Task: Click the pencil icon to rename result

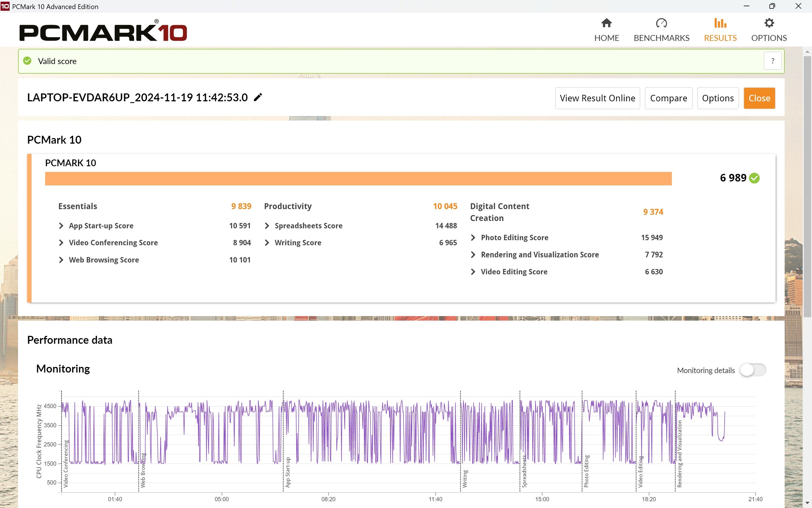Action: 258,97
